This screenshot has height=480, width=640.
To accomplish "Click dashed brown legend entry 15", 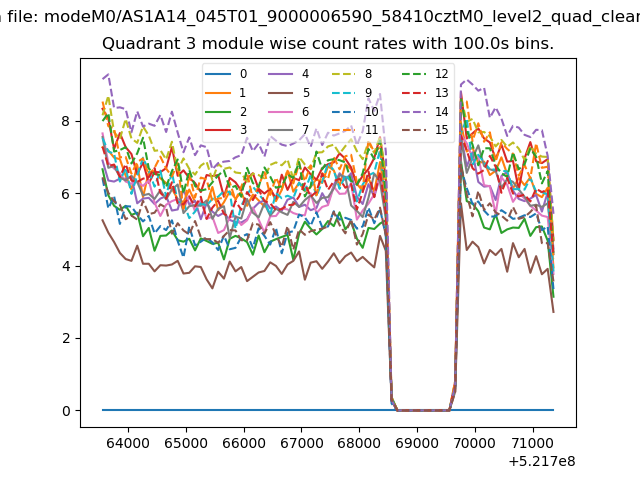I will pos(425,130).
